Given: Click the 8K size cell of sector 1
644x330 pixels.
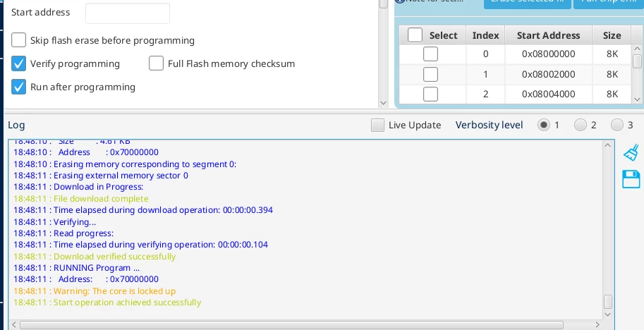Looking at the screenshot, I should [612, 74].
